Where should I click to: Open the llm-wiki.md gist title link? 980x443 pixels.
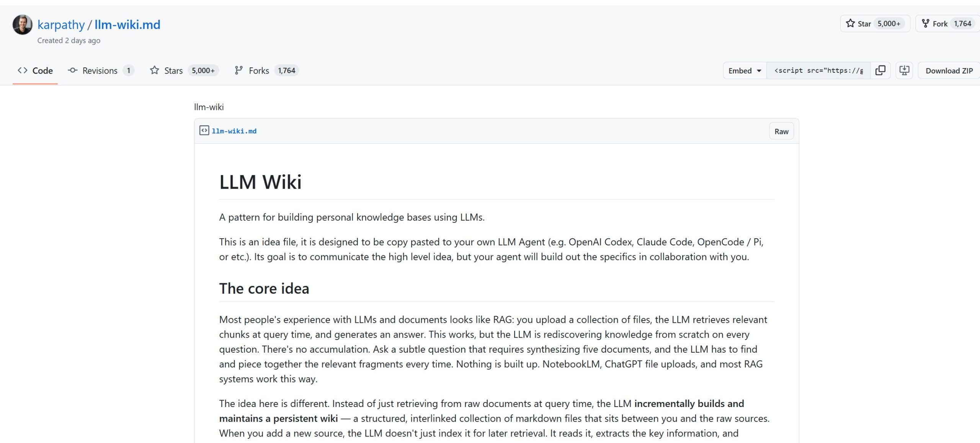(x=127, y=24)
